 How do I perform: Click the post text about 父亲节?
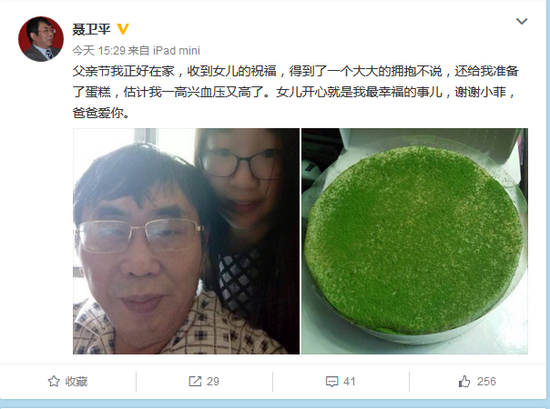(295, 92)
